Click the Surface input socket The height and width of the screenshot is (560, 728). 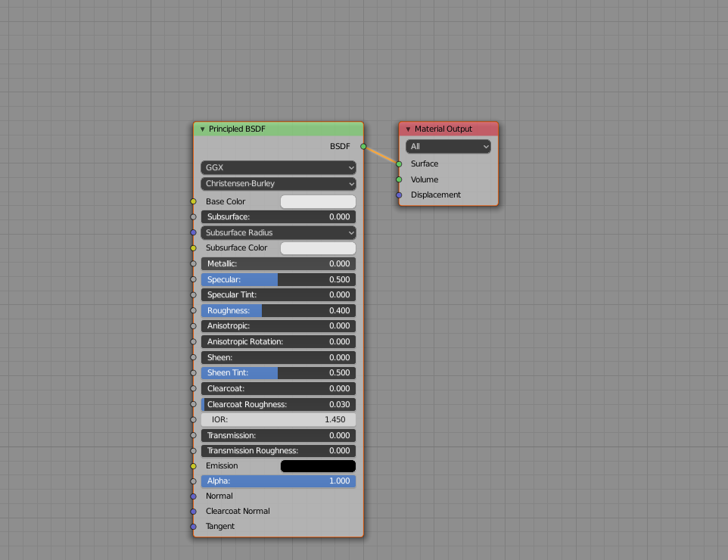399,164
